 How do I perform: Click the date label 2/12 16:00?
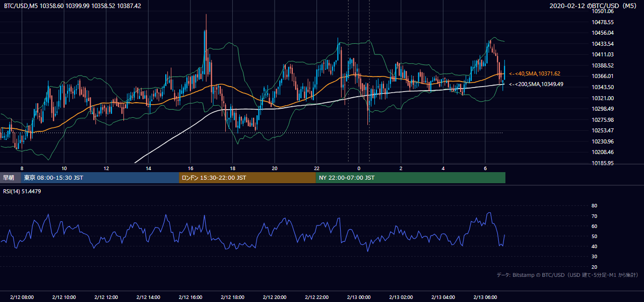[x=190, y=297]
